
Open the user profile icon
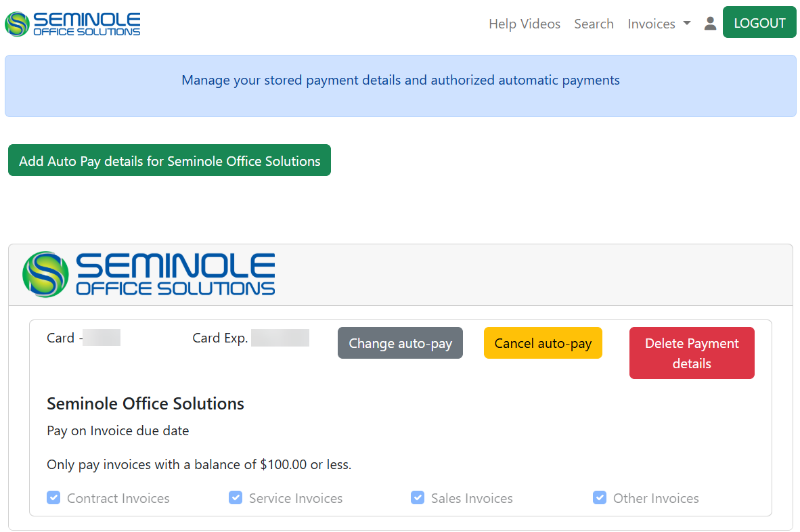(710, 24)
